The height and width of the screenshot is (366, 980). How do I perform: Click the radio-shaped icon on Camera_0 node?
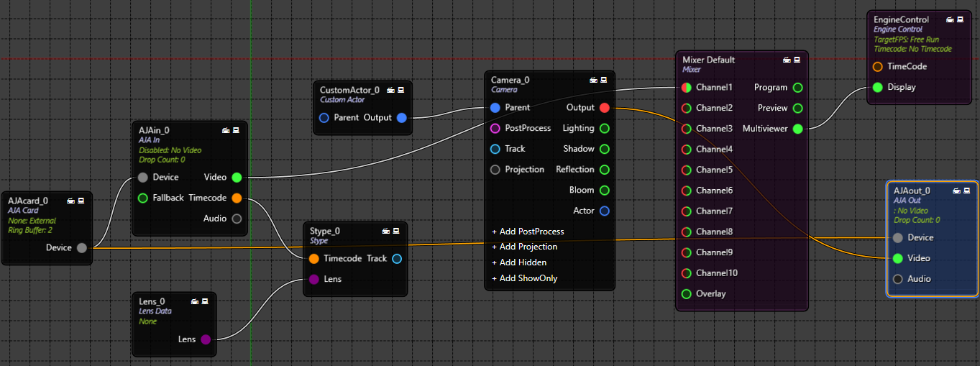593,80
